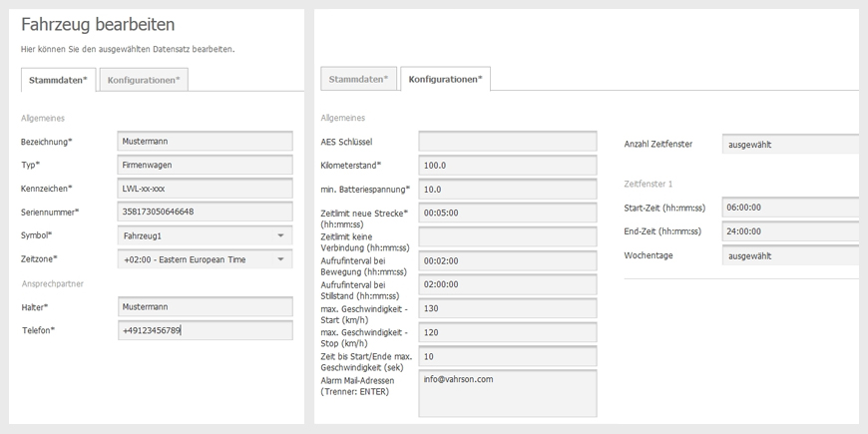Screen dimensions: 868x434
Task: Click the Bezeichnung field with Mustermann
Action: tap(205, 141)
